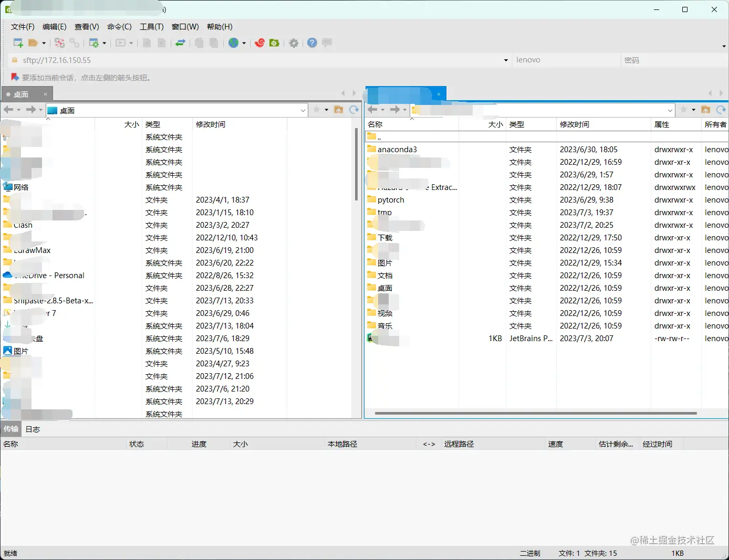Open Help with the blue question icon
The height and width of the screenshot is (560, 729).
312,43
